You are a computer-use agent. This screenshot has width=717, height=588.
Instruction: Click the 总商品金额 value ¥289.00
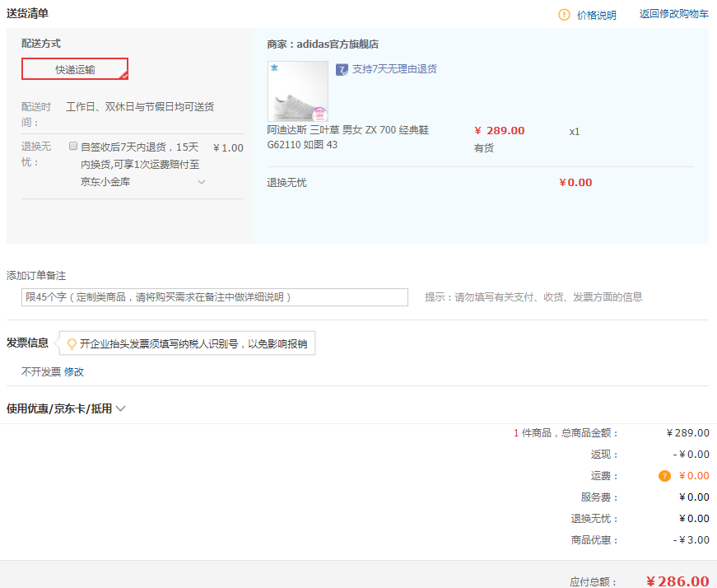pos(687,433)
